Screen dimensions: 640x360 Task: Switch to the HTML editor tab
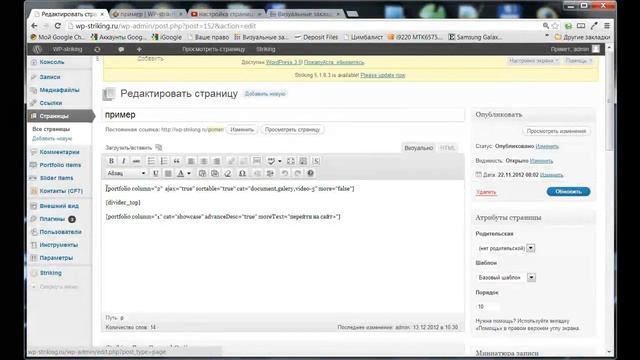pyautogui.click(x=447, y=148)
